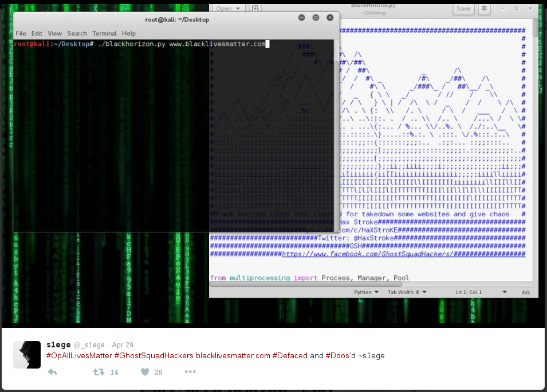The height and width of the screenshot is (392, 547).
Task: Minimize the root@kali terminal window
Action: point(302,18)
